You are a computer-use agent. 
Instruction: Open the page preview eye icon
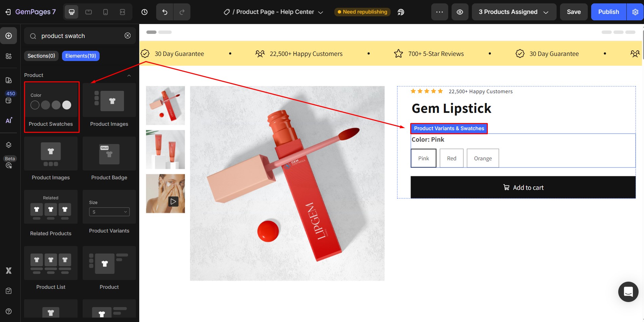click(x=460, y=12)
